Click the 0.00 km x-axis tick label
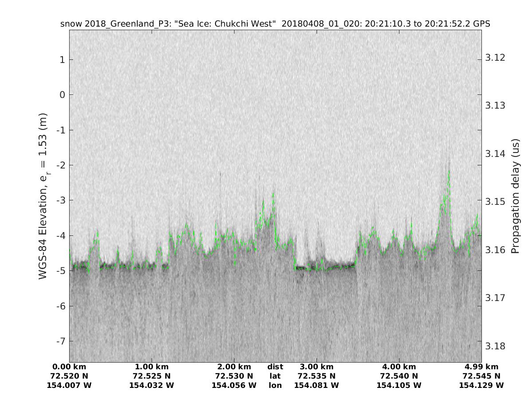532x399 pixels. 69,367
